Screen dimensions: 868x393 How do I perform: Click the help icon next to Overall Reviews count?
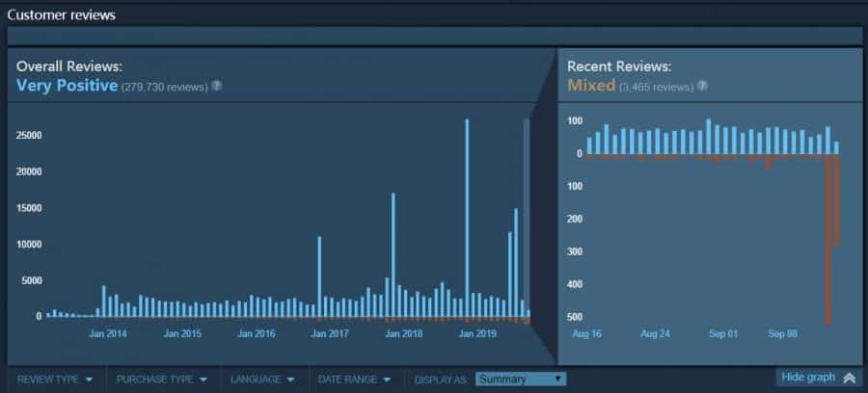tap(217, 86)
